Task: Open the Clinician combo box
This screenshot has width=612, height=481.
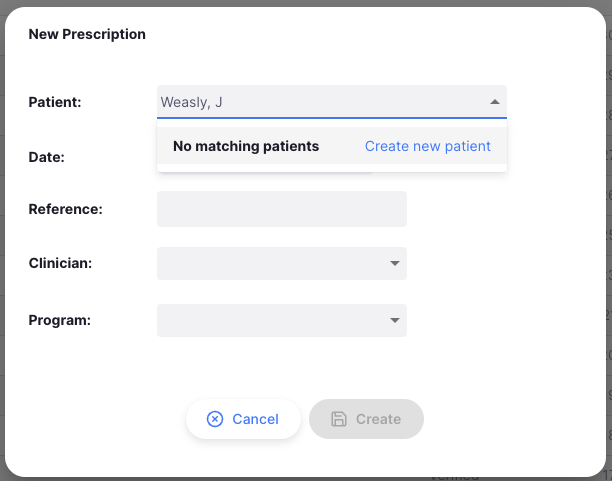Action: pos(271,264)
